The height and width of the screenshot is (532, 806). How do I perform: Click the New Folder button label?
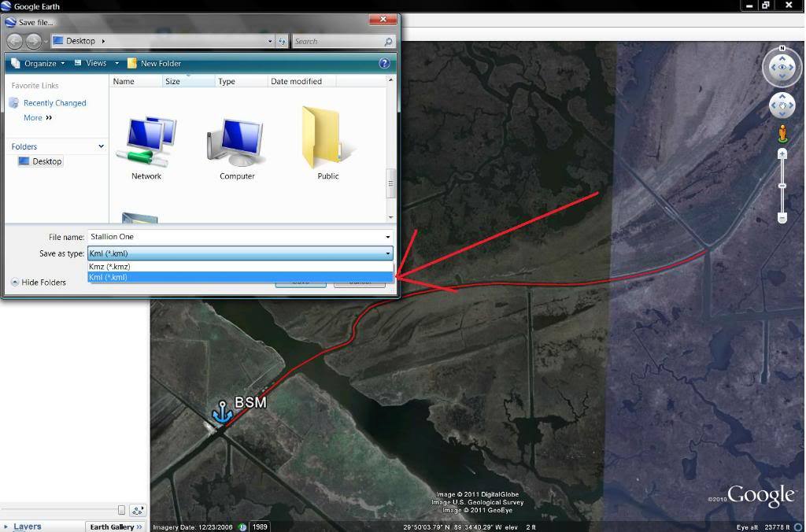click(x=161, y=63)
